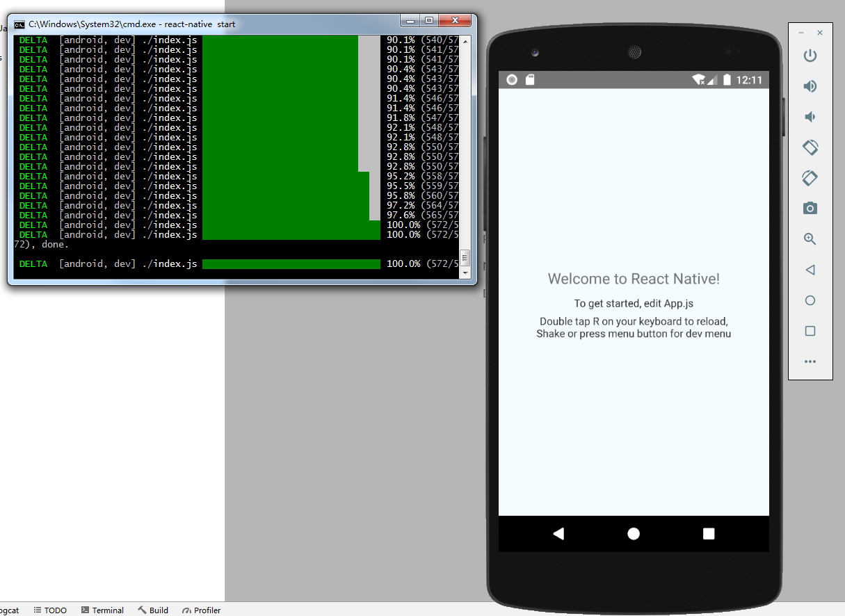
Task: Tap the Android Home button on device screen
Action: click(634, 533)
